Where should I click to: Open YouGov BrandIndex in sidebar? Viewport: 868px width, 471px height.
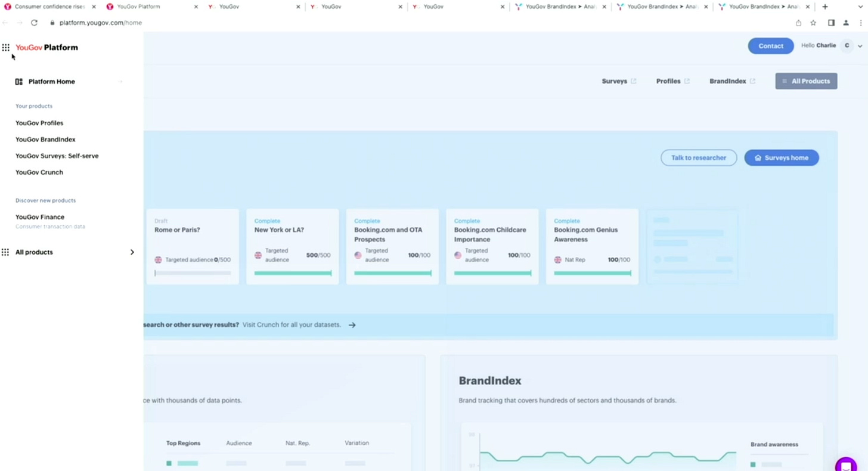click(45, 140)
